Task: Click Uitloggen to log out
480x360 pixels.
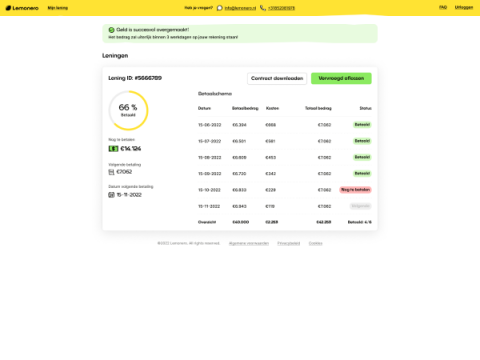Action: tap(464, 7)
